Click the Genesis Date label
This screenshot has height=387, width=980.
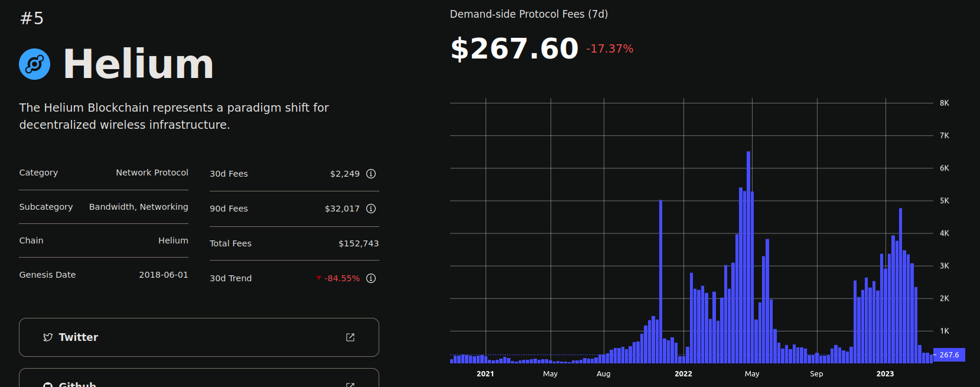tap(47, 275)
